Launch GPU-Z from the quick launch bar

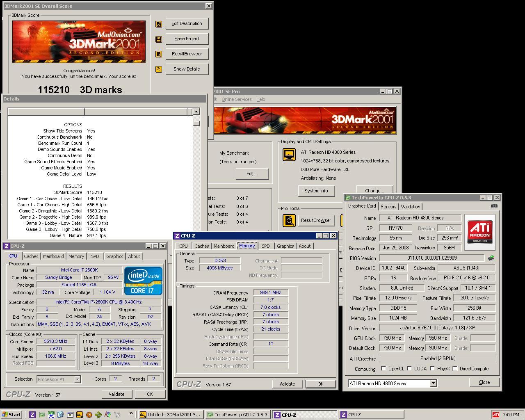(42, 415)
